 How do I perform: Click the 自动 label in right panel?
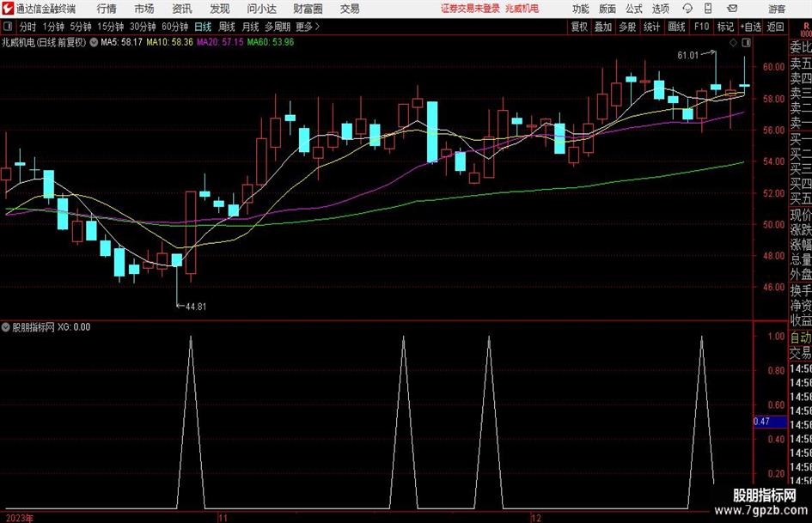[801, 338]
